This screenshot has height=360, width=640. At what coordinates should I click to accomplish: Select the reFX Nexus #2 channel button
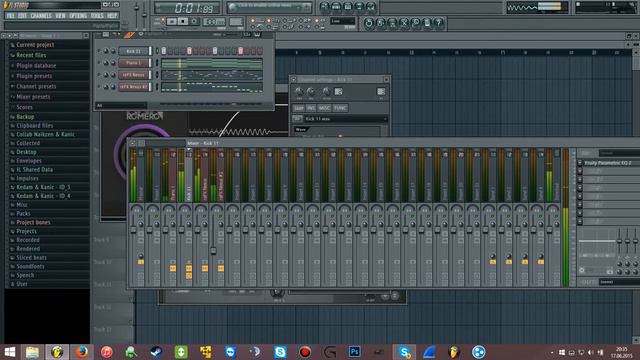[133, 87]
